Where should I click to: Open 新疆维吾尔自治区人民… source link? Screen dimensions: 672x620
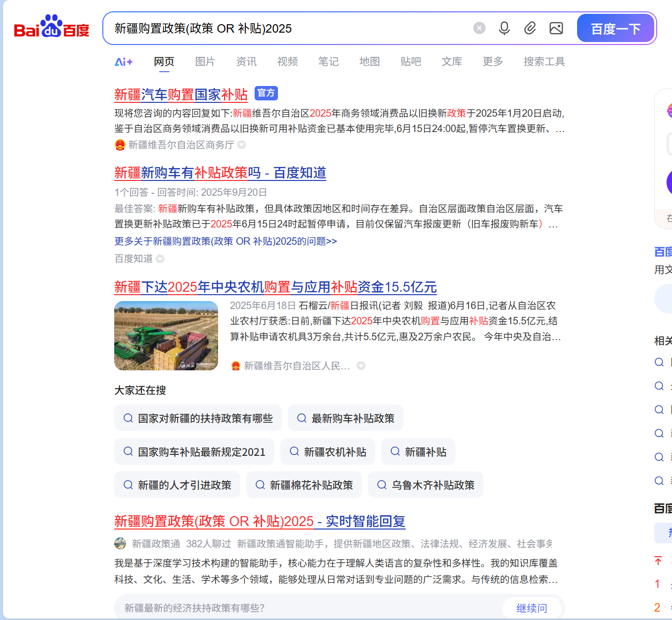[297, 366]
